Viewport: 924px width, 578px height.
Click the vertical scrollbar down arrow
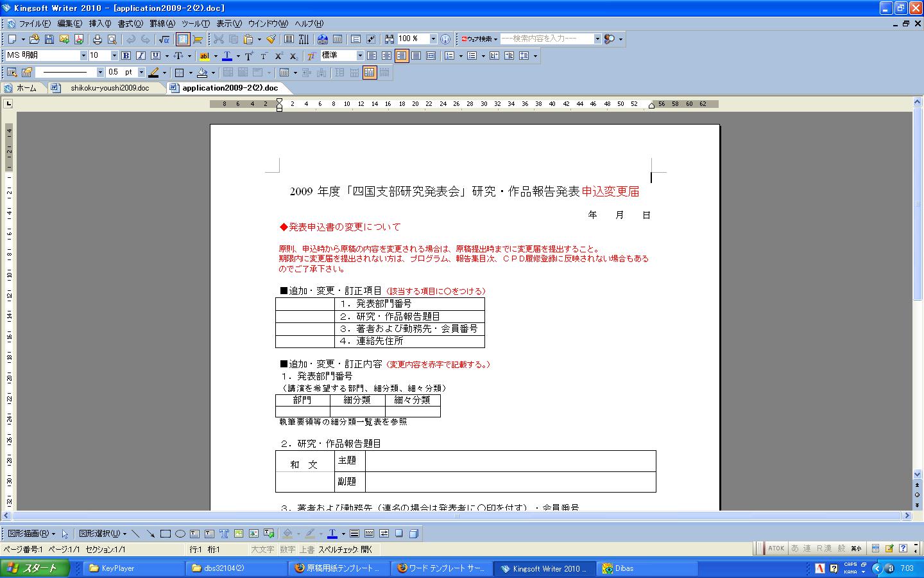[x=918, y=475]
